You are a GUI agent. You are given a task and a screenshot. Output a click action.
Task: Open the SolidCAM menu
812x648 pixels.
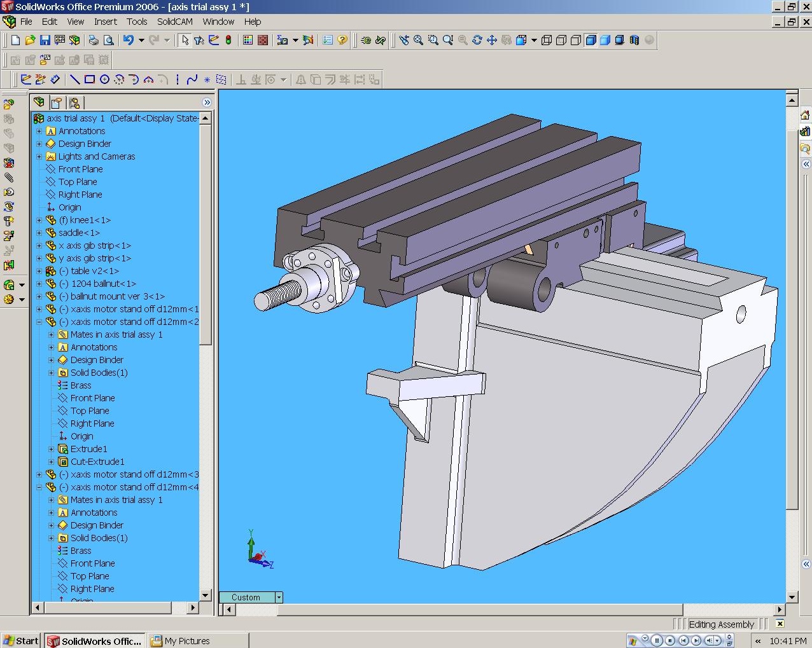tap(174, 21)
